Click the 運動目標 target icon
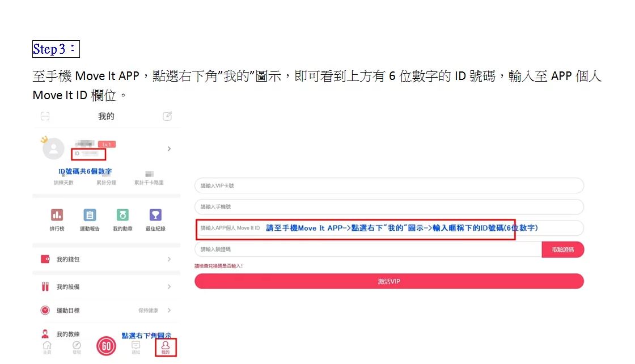The width and height of the screenshot is (635, 364). pyautogui.click(x=45, y=310)
